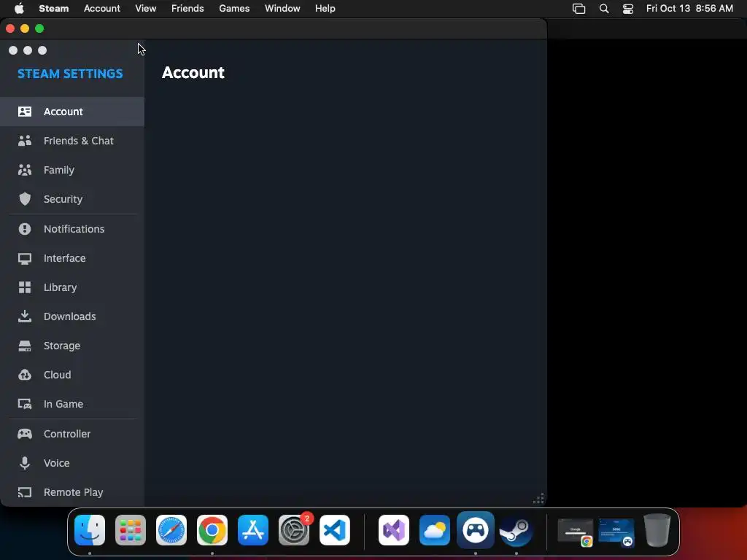Open the Weather app in Dock
This screenshot has width=747, height=560.
tap(435, 530)
